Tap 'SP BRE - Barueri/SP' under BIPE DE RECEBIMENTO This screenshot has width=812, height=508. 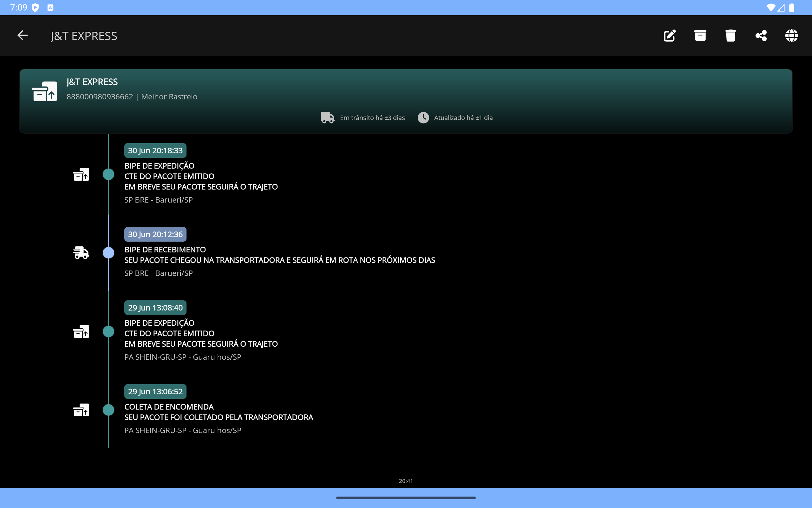(x=158, y=273)
